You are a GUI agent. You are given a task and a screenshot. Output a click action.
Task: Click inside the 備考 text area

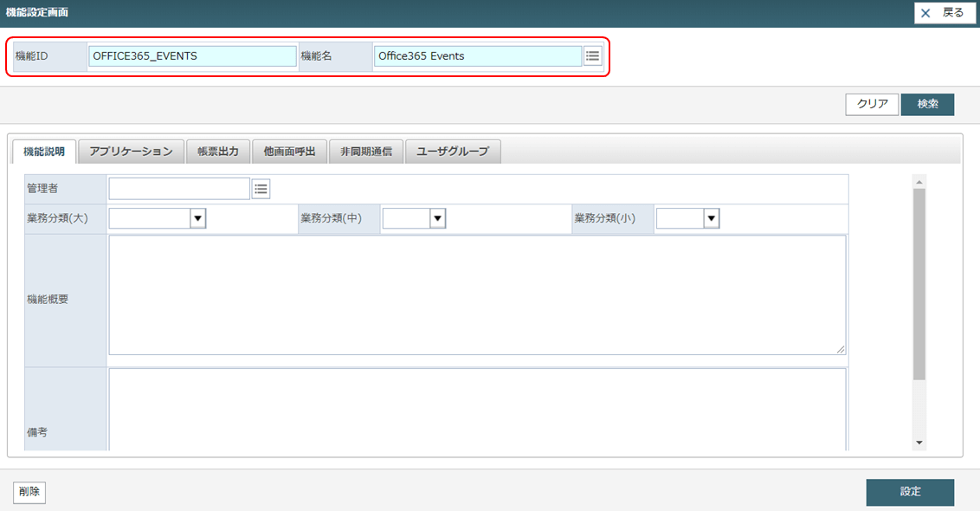pyautogui.click(x=478, y=410)
